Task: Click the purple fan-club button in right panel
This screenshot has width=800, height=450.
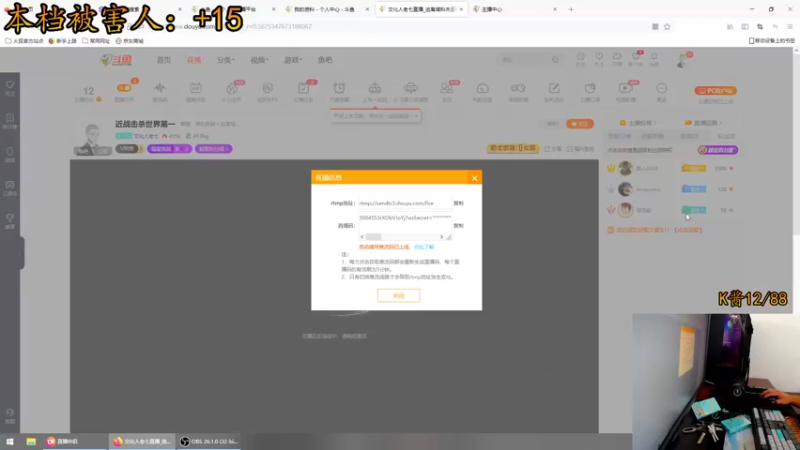Action: [718, 150]
